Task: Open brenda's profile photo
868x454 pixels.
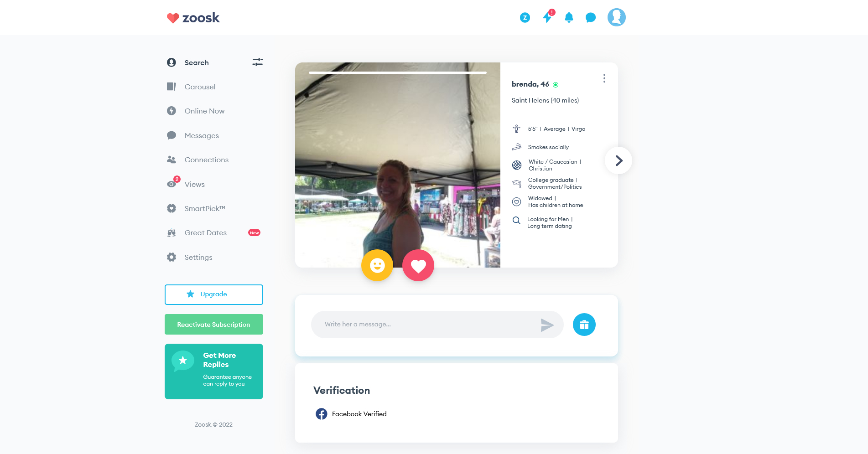Action: pos(398,165)
